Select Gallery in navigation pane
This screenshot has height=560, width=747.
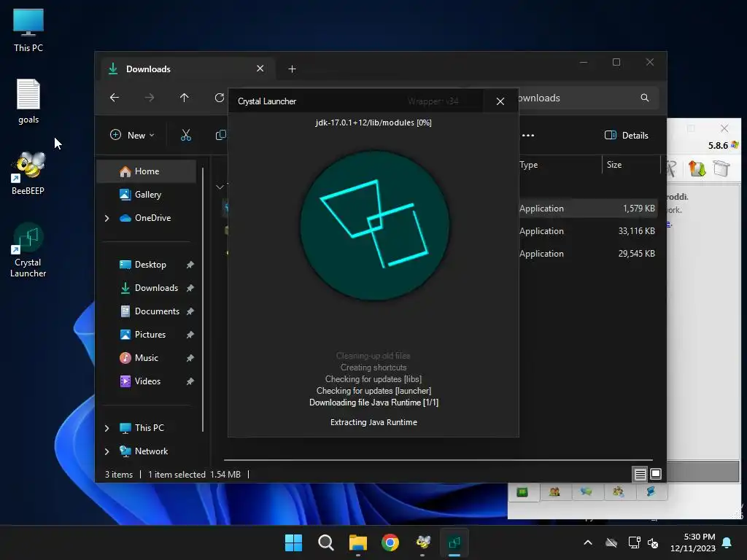(x=147, y=195)
